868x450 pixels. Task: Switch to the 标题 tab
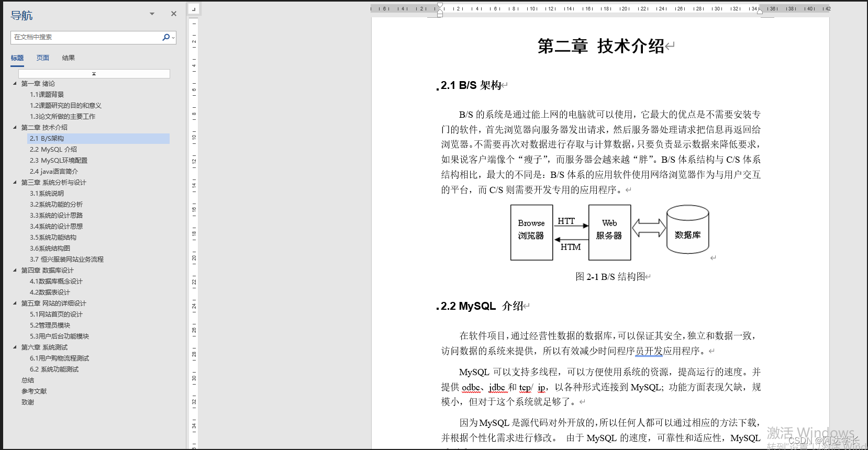(17, 58)
